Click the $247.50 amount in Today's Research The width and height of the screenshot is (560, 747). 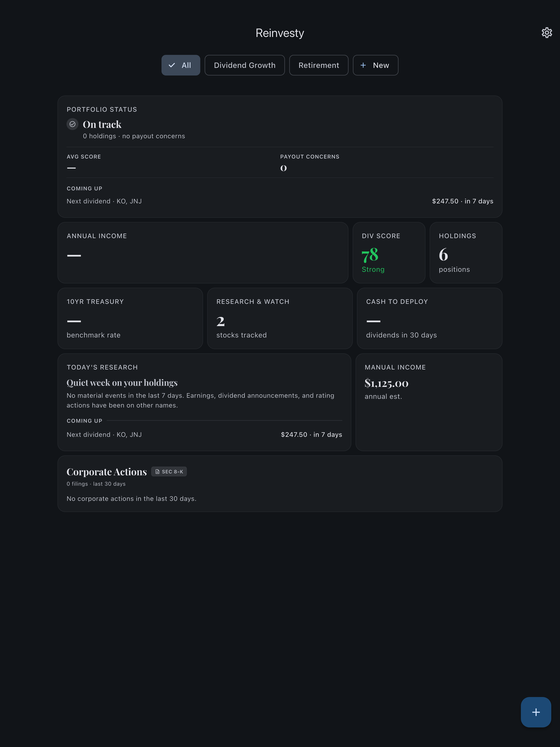(294, 435)
